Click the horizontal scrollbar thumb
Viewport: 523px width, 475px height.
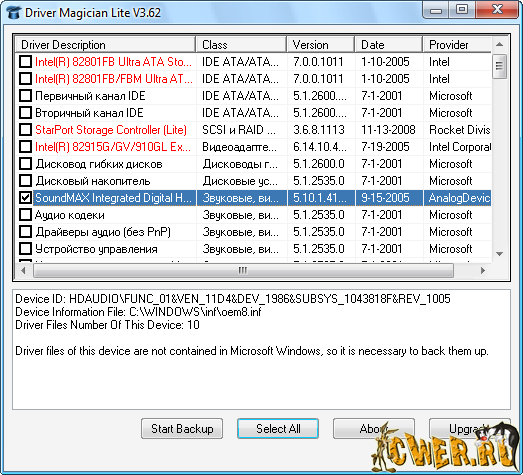click(243, 271)
